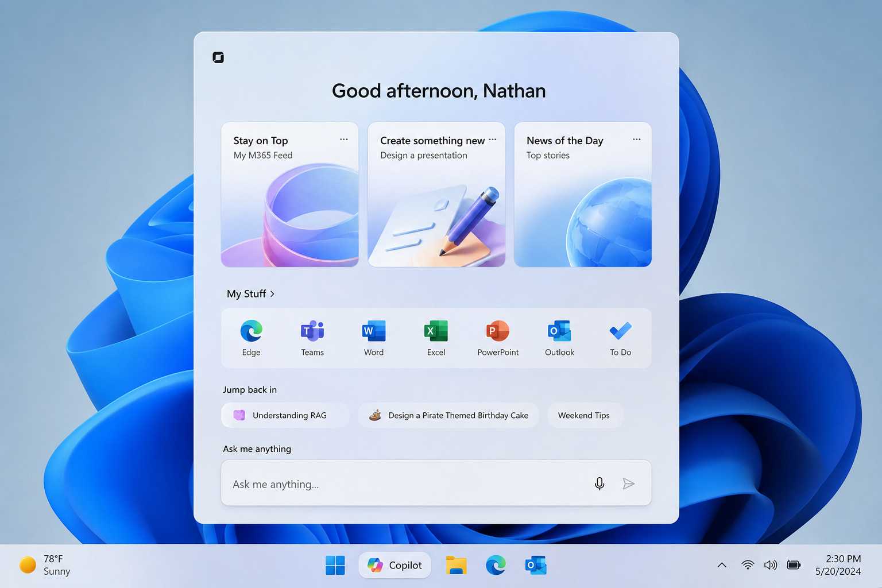
Task: Click the send arrow in the ask box
Action: (x=629, y=483)
